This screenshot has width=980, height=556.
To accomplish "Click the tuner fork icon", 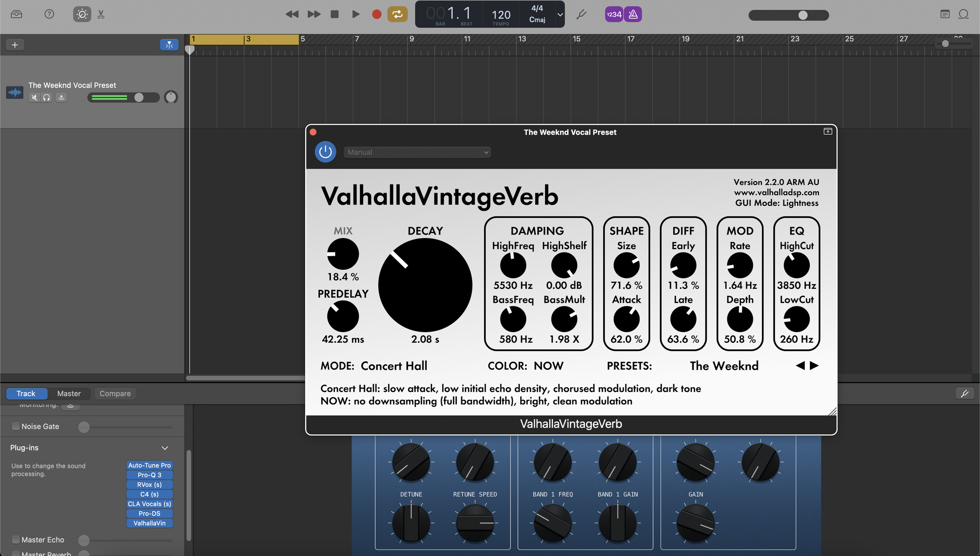I will coord(582,14).
